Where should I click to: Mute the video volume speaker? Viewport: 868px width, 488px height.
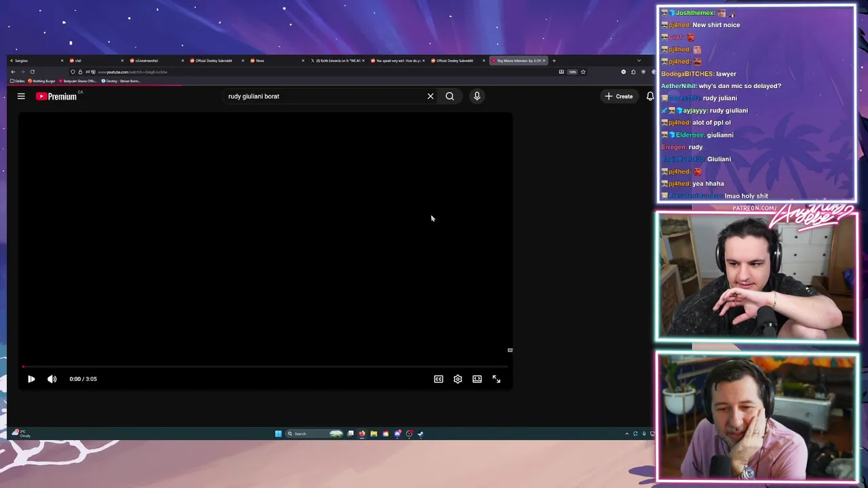[52, 379]
